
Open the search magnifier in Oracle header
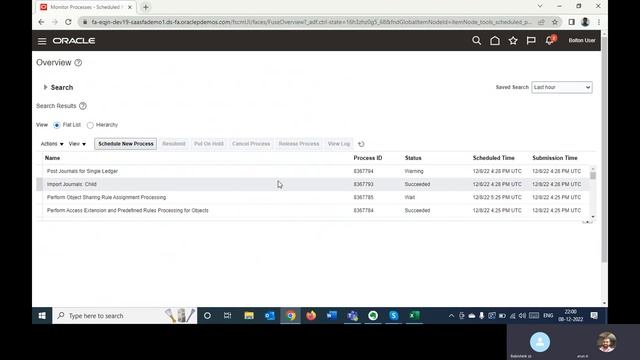(476, 40)
